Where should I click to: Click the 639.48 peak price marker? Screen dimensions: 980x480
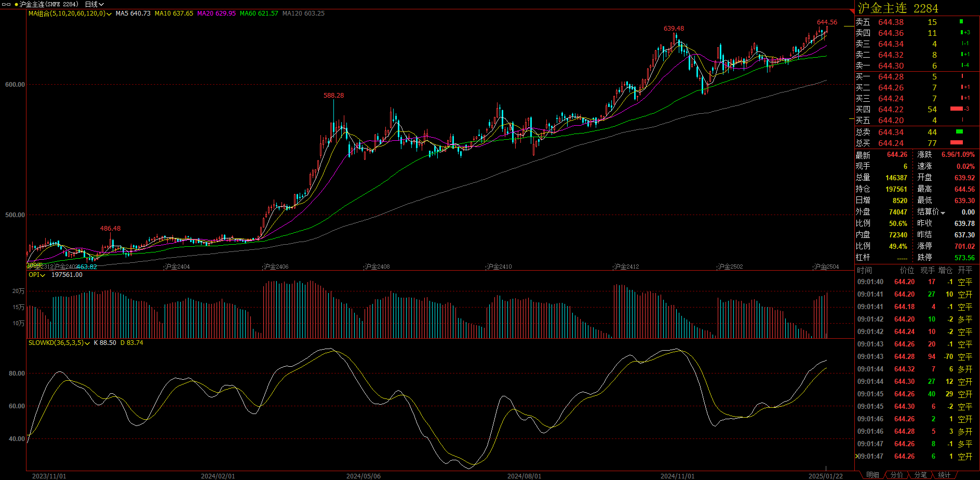point(674,29)
